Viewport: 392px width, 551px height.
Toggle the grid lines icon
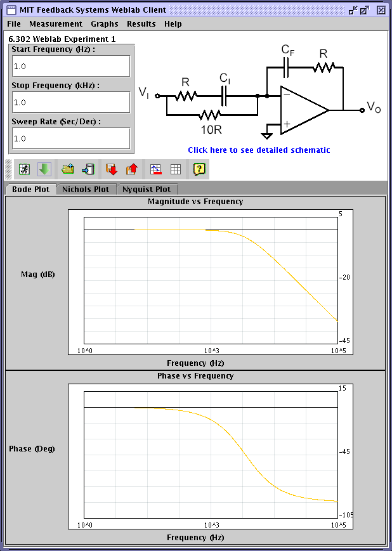pyautogui.click(x=176, y=169)
